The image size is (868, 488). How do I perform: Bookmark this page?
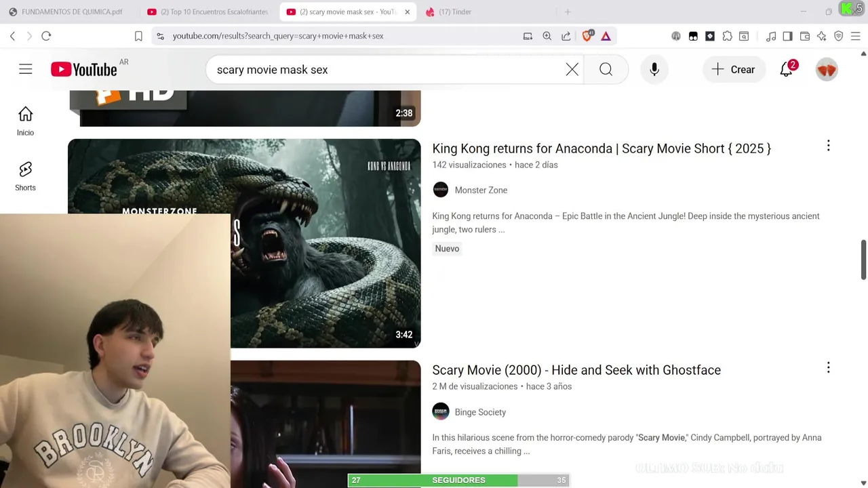(x=138, y=36)
